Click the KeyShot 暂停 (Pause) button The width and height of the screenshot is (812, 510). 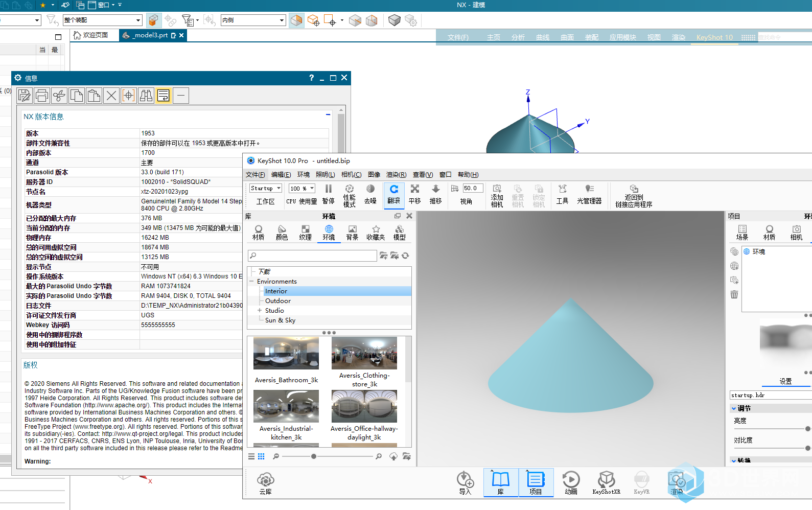[329, 194]
